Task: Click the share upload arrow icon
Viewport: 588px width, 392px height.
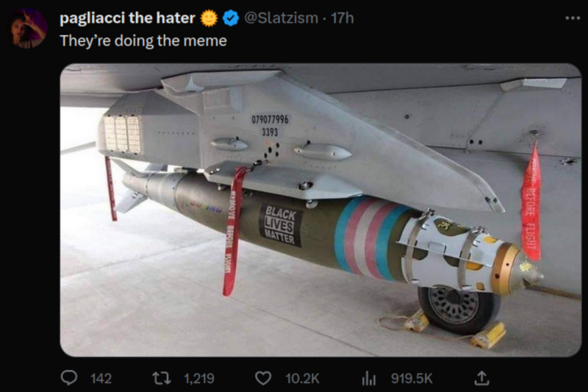Action: click(x=481, y=378)
